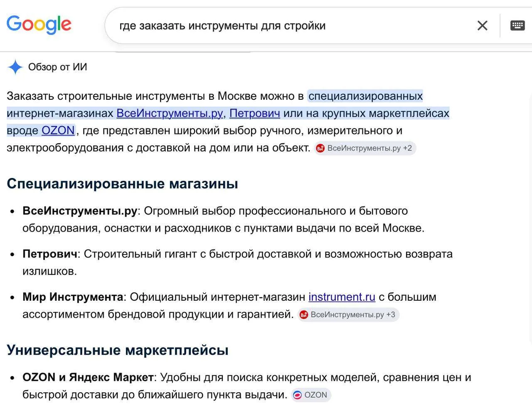Click bold text ВсеИнструменты.ру in list
The width and height of the screenshot is (532, 413).
[80, 211]
